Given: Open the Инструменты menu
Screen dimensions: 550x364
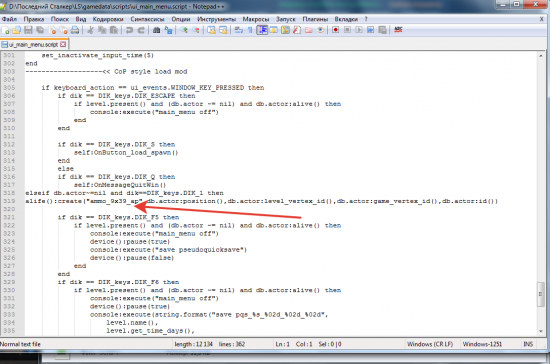Looking at the screenshot, I should click(x=216, y=19).
